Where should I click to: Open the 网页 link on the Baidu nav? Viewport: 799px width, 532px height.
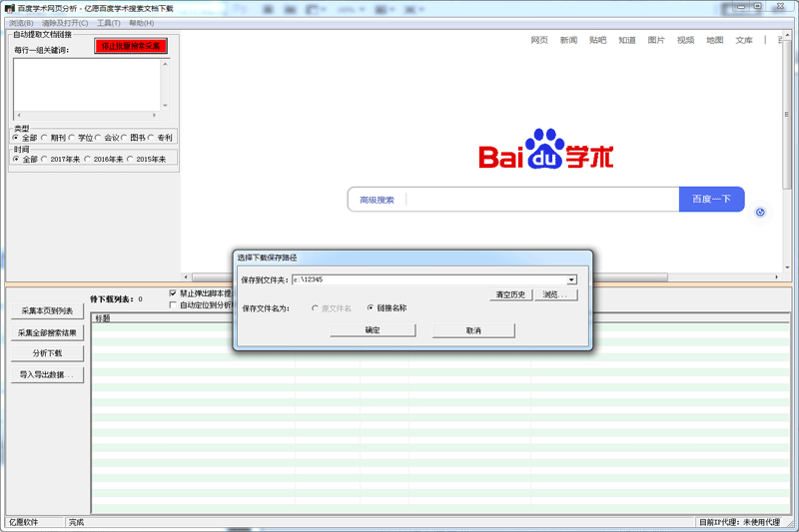pyautogui.click(x=539, y=40)
